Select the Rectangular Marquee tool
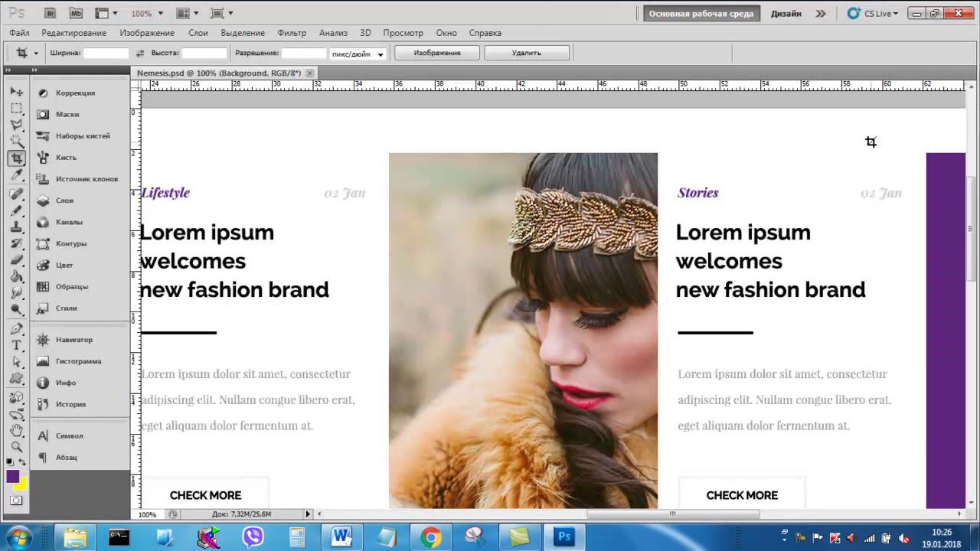980x551 pixels. 16,108
